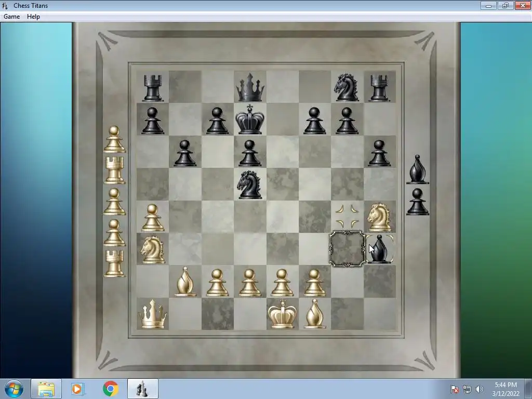
Task: Select the white pawn on e2
Action: 282,283
